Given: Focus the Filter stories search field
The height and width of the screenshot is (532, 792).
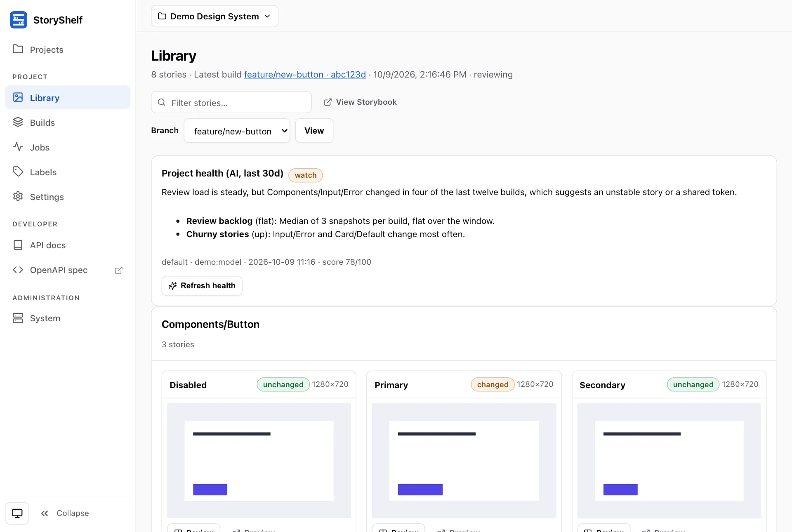Looking at the screenshot, I should click(231, 102).
